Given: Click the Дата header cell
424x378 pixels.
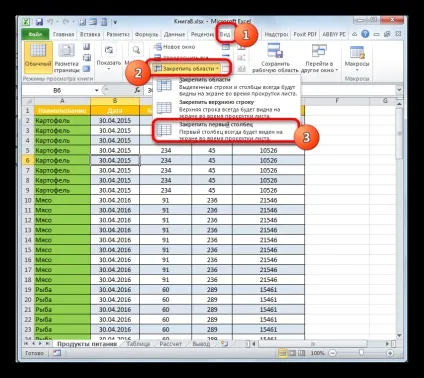Looking at the screenshot, I should coord(115,111).
